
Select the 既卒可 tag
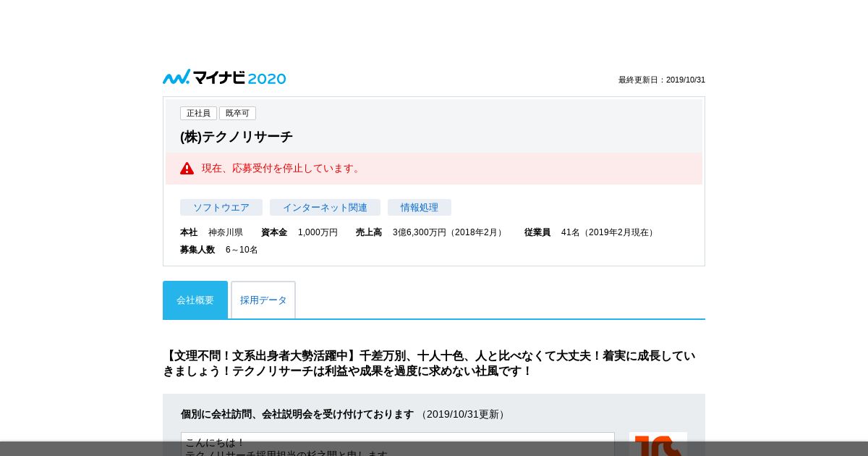coord(237,114)
